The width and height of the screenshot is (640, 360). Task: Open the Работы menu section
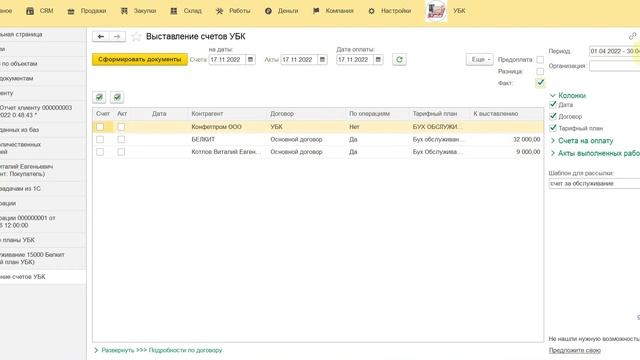coord(233,11)
